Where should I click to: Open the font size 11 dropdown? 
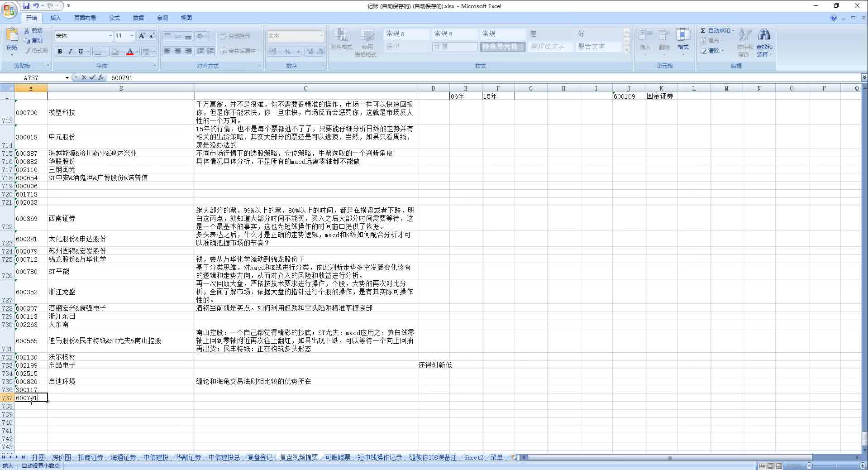132,36
